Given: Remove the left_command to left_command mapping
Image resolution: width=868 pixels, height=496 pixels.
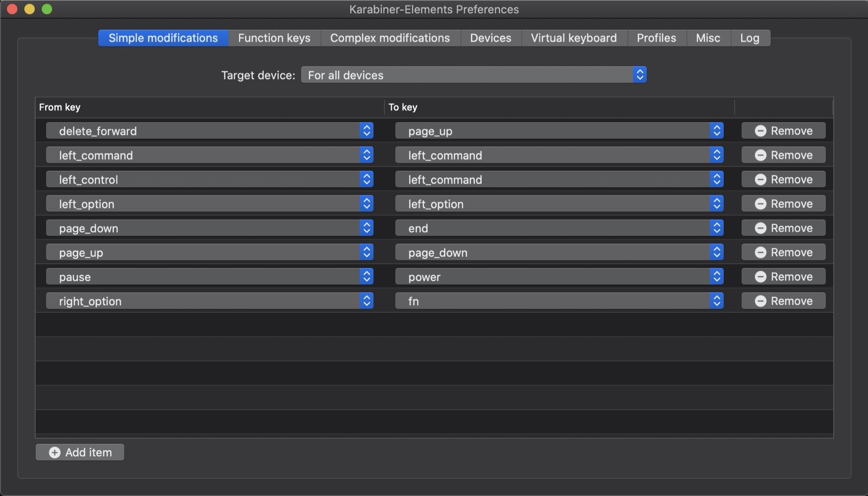Looking at the screenshot, I should 783,155.
